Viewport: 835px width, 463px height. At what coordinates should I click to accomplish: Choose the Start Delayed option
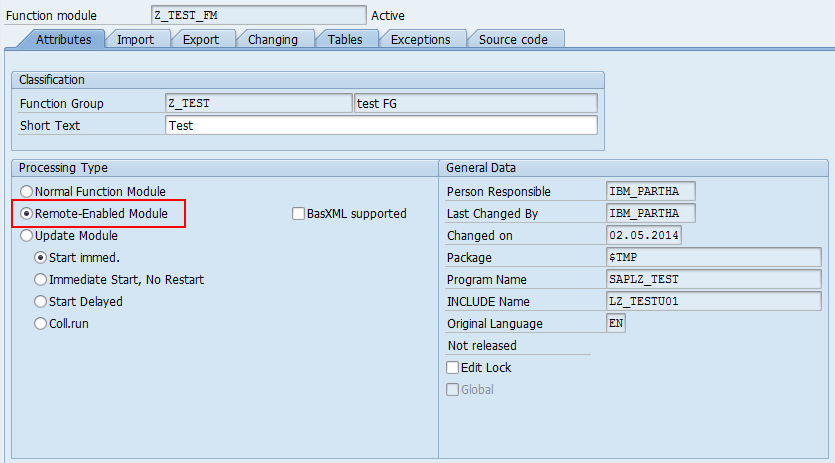click(x=40, y=302)
